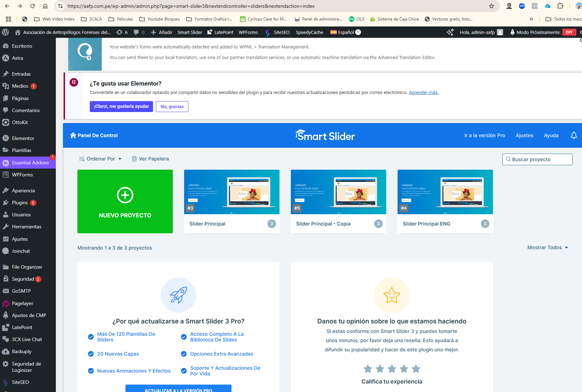The width and height of the screenshot is (582, 392).
Task: Click the Smart Slider notification bell icon
Action: [x=574, y=135]
